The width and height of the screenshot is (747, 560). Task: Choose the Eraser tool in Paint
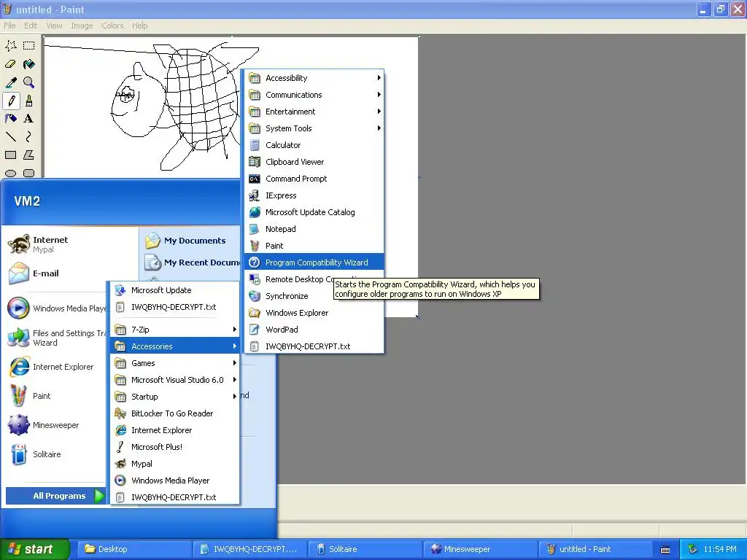[11, 64]
